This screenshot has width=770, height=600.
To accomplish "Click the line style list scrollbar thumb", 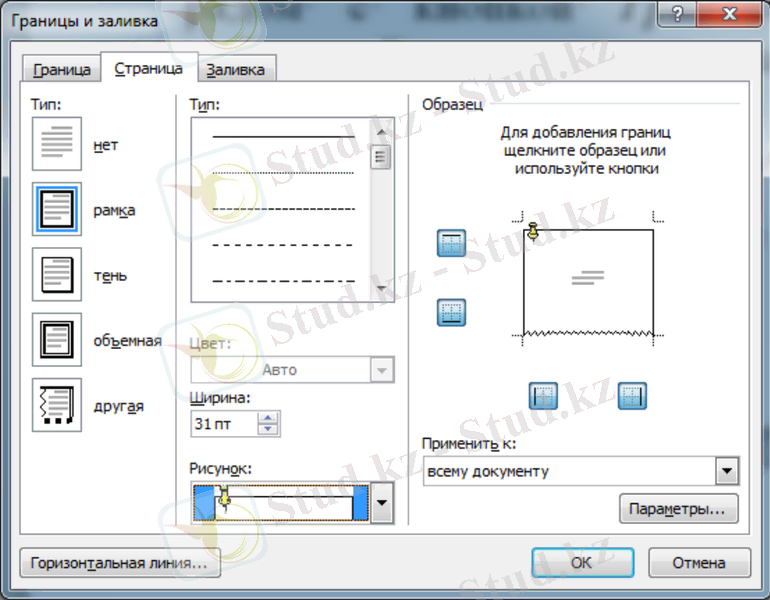I will point(381,157).
